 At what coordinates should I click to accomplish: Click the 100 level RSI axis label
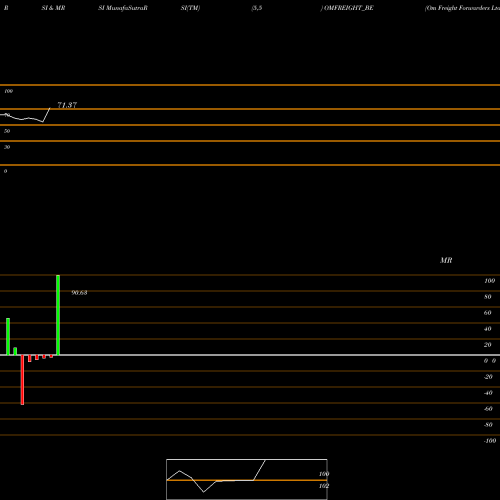tap(9, 91)
